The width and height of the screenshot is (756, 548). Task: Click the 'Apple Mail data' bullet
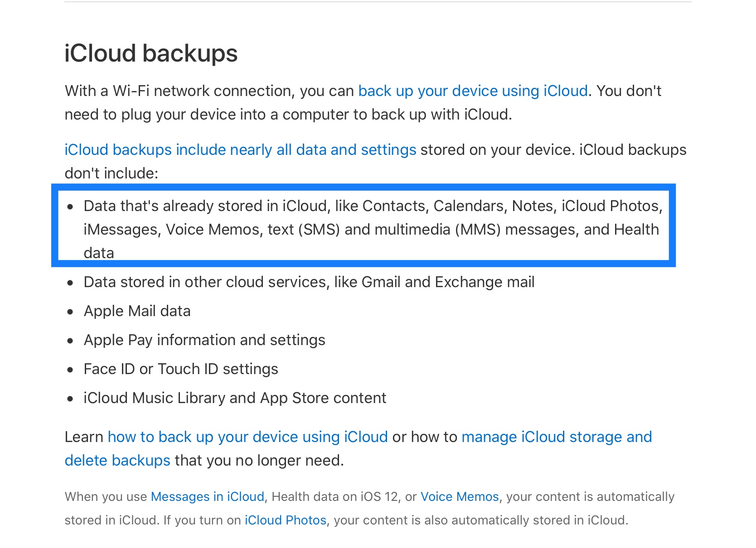[x=137, y=311]
